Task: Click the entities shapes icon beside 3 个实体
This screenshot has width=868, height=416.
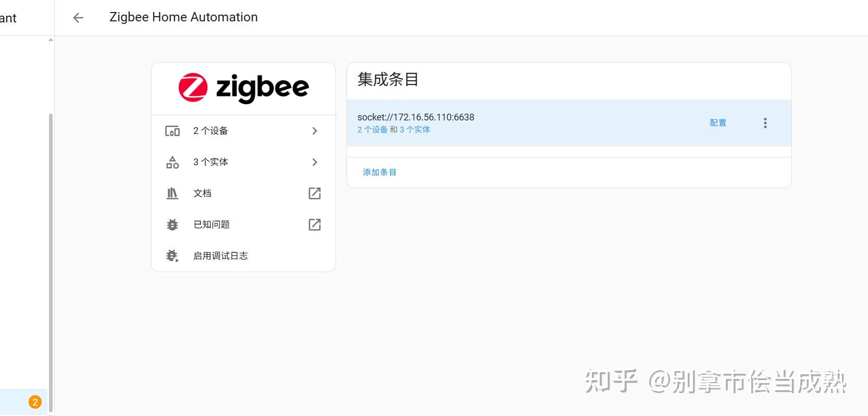Action: [x=172, y=162]
